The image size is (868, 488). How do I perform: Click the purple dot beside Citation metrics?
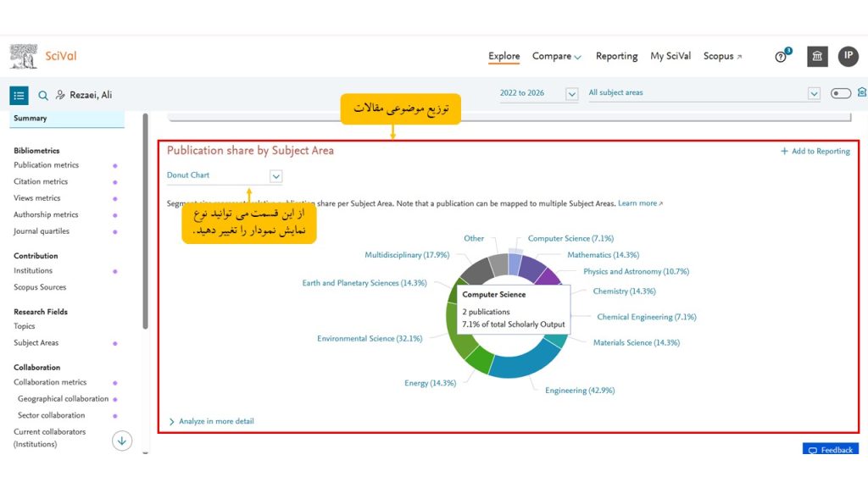(x=115, y=182)
